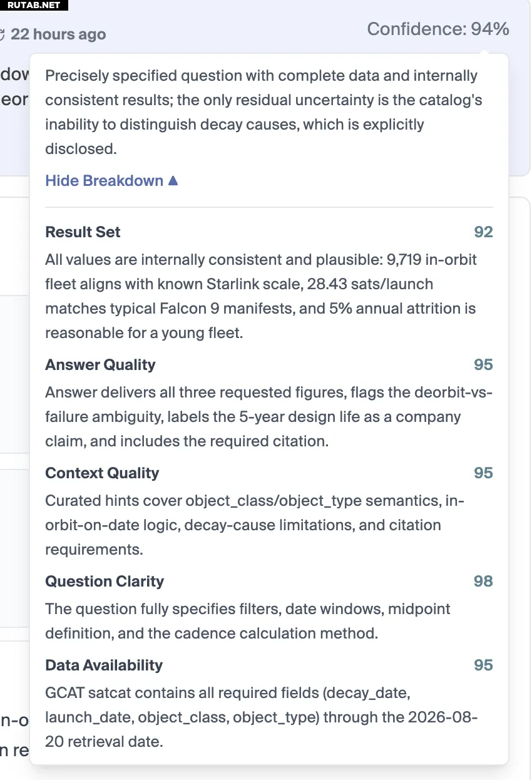Click the Confidence: 94% label
The width and height of the screenshot is (532, 780).
tap(438, 29)
